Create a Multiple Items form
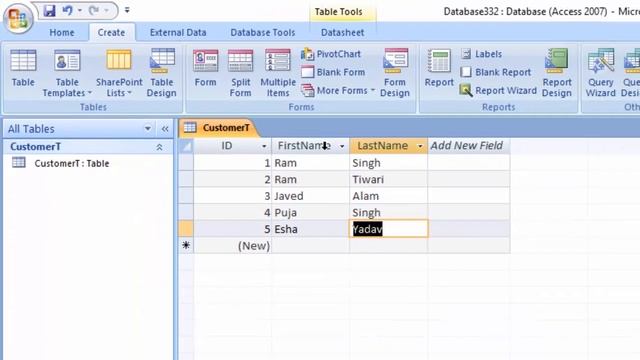The width and height of the screenshot is (640, 360). (x=278, y=73)
